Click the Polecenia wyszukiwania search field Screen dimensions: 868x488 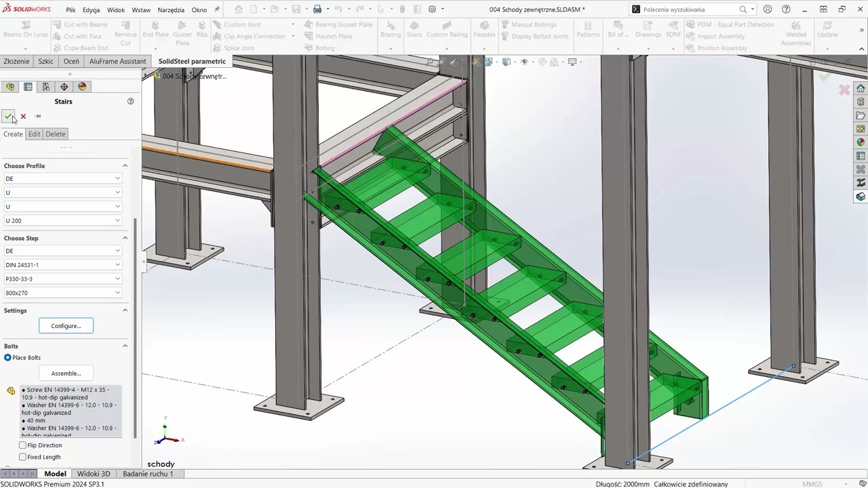pos(688,9)
